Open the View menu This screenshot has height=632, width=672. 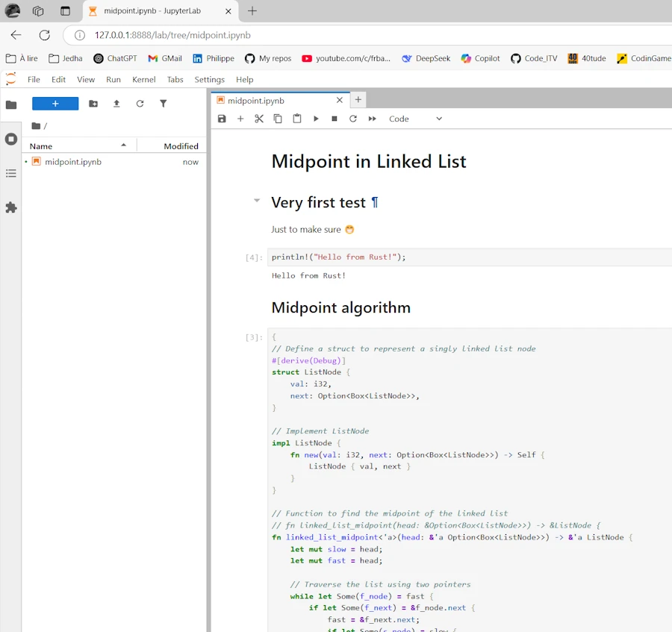tap(86, 80)
